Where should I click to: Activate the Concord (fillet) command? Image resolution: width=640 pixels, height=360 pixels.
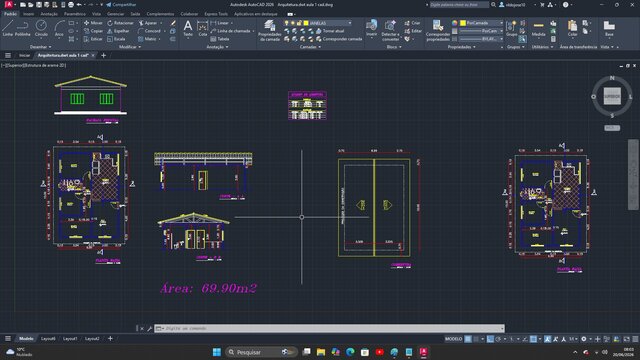point(149,31)
